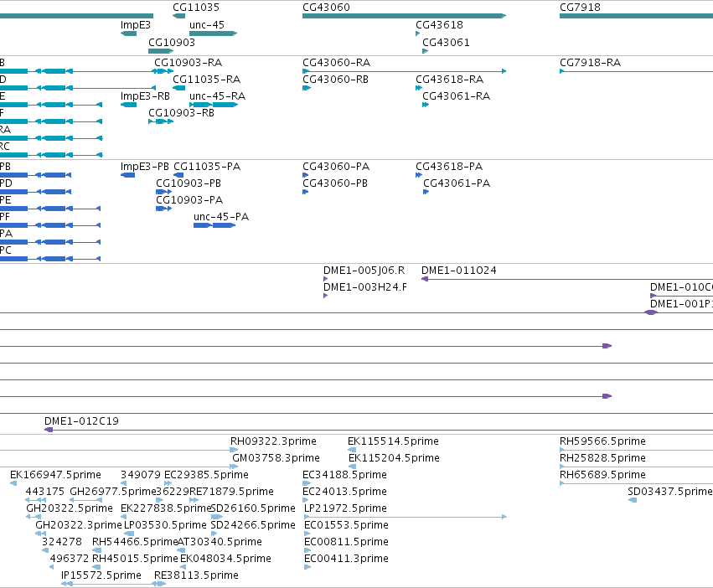Select the CG7918 gene label
This screenshot has height=588, width=713.
click(x=580, y=8)
